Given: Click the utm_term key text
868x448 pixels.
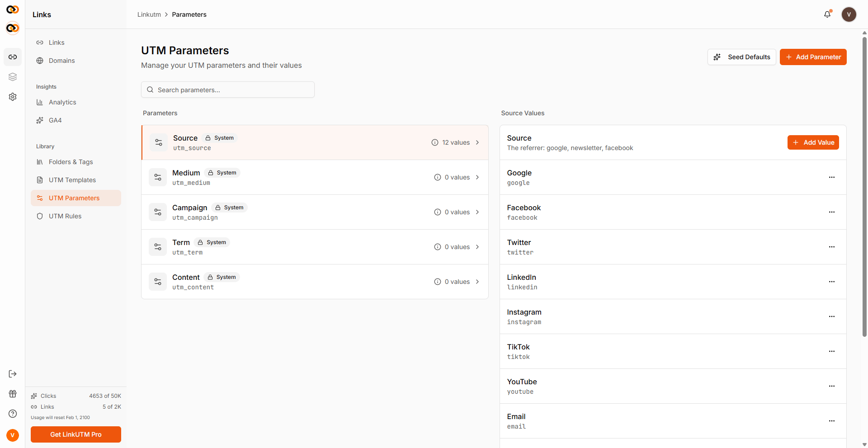Looking at the screenshot, I should (187, 252).
